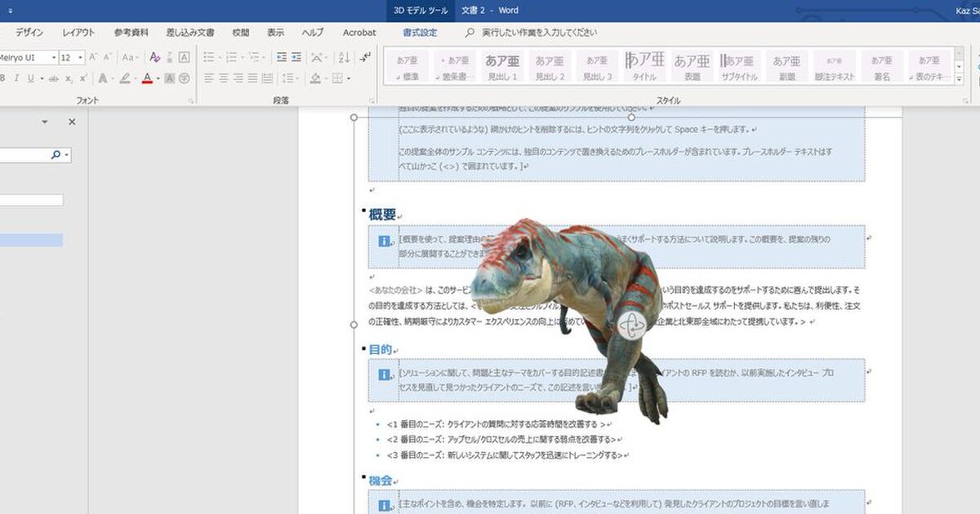Click the 3D model rotate handle
980x514 pixels.
631,325
